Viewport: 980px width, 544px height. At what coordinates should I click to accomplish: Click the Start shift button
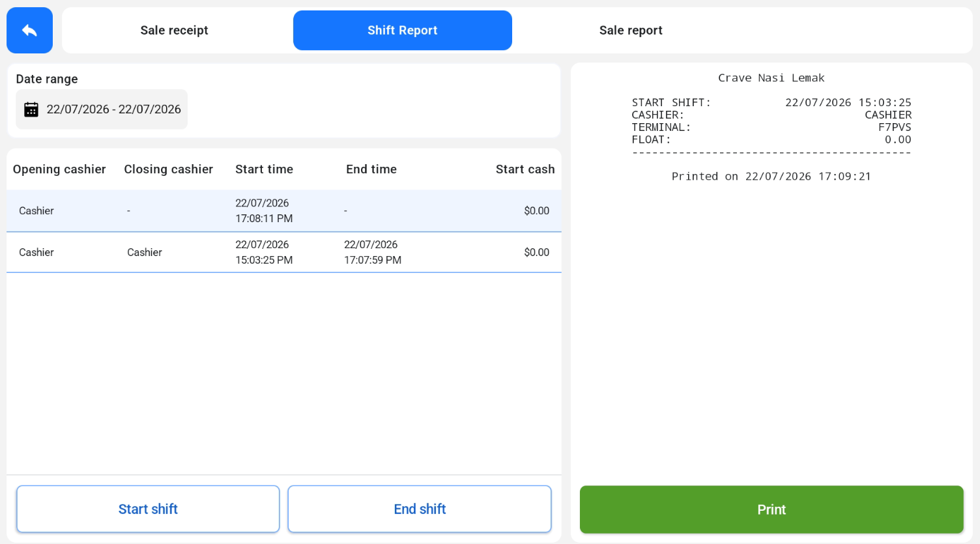point(148,509)
